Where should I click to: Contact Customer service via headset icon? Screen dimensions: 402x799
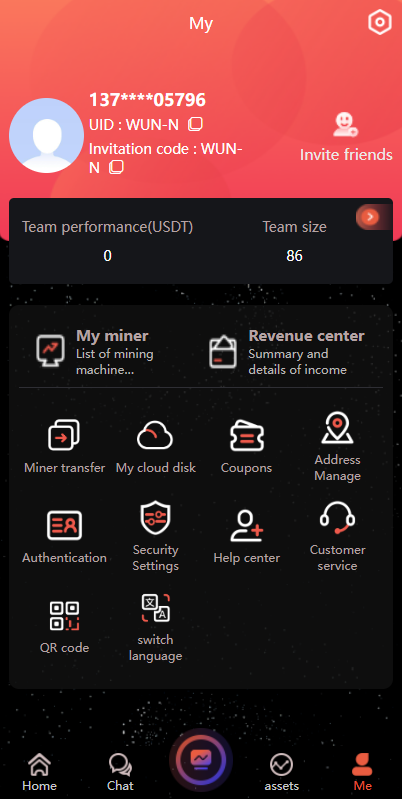coord(337,518)
